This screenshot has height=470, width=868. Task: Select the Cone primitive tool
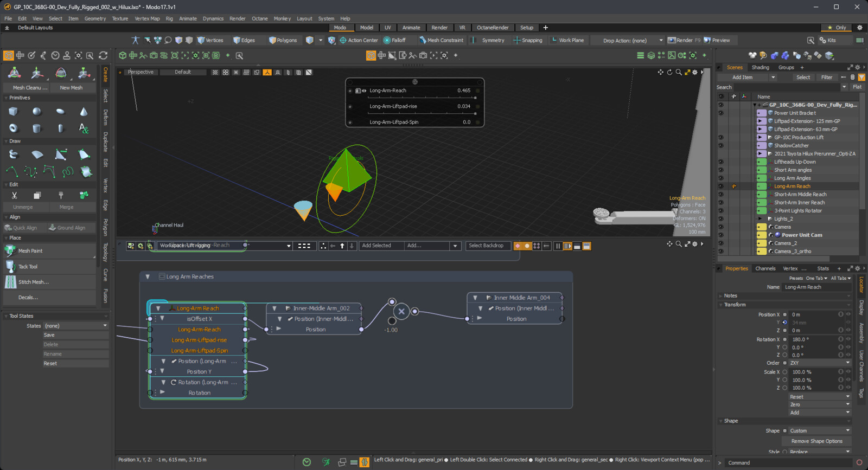point(84,111)
